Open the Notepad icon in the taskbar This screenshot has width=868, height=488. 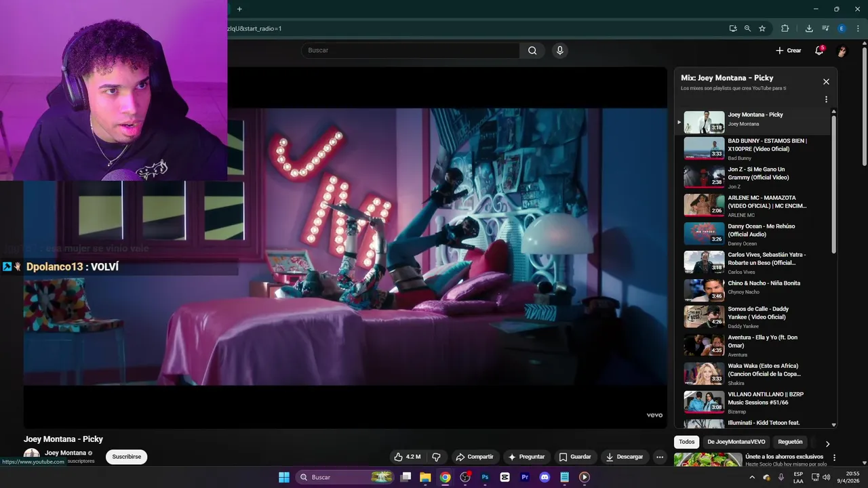coord(564,477)
